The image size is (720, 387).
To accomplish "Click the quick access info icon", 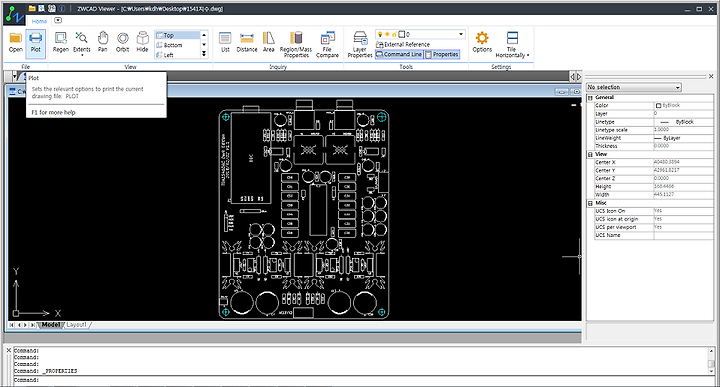I will click(61, 8).
